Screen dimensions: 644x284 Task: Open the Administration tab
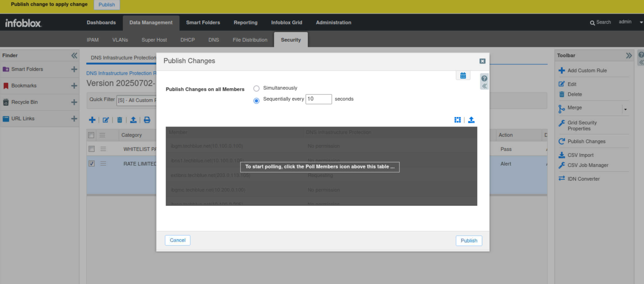333,22
